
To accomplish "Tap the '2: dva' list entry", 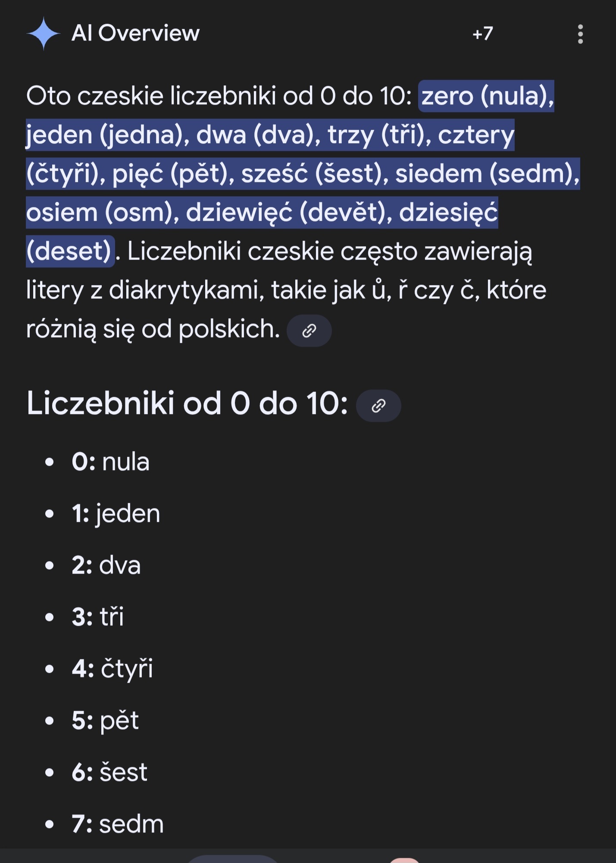I will pos(106,565).
